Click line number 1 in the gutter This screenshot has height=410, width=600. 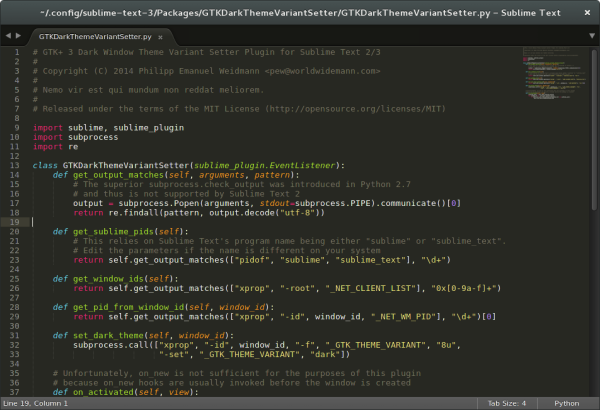tap(17, 52)
